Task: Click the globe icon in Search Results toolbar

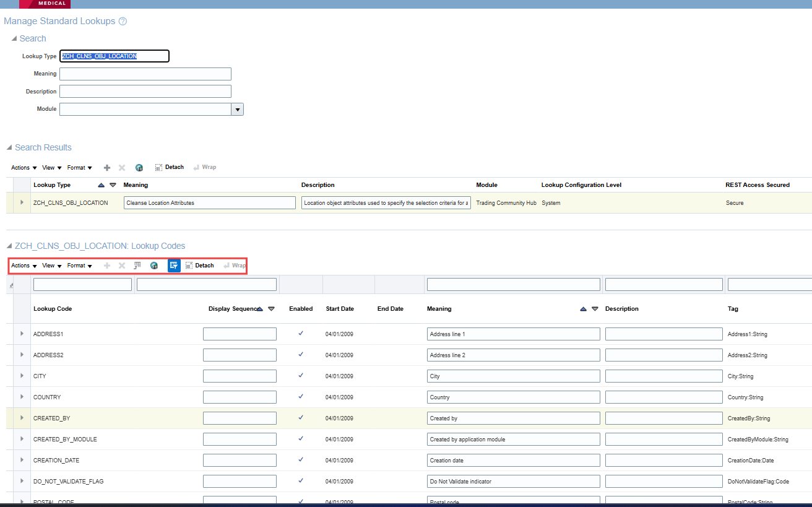Action: tap(139, 167)
